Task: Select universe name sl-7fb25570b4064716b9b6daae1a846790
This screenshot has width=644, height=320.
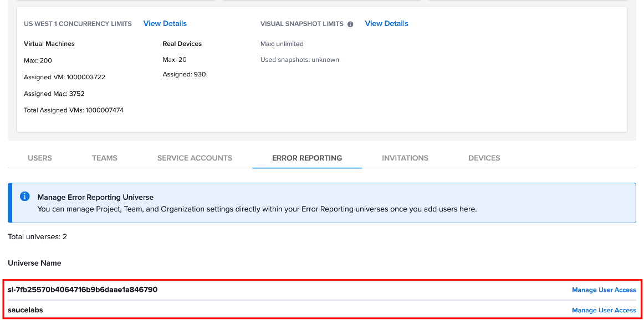Action: click(83, 290)
